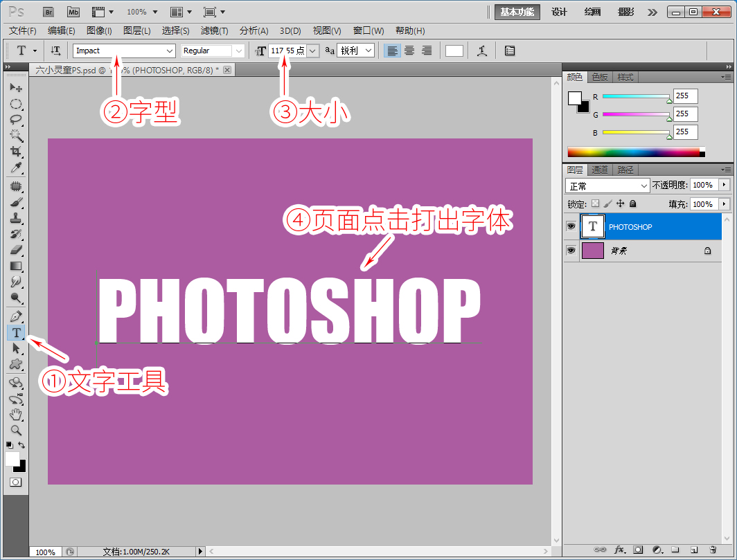This screenshot has width=737, height=560.
Task: Align text left
Action: [x=393, y=51]
